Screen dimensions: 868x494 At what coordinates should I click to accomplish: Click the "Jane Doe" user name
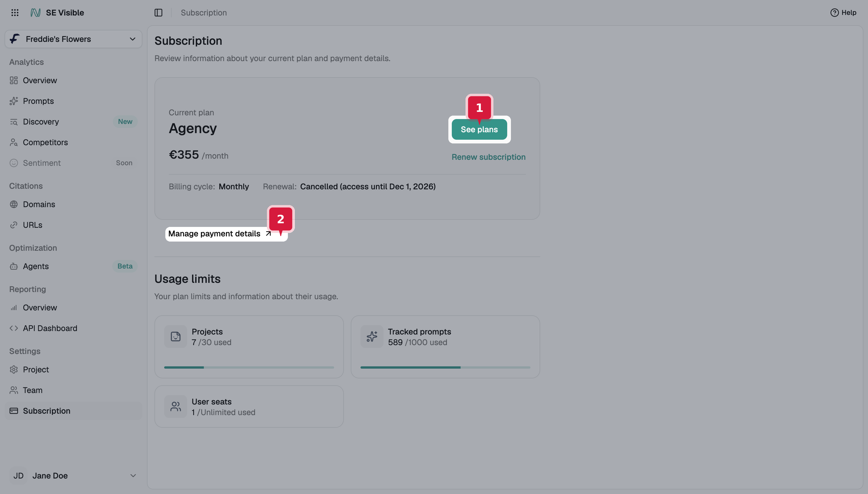tap(50, 476)
